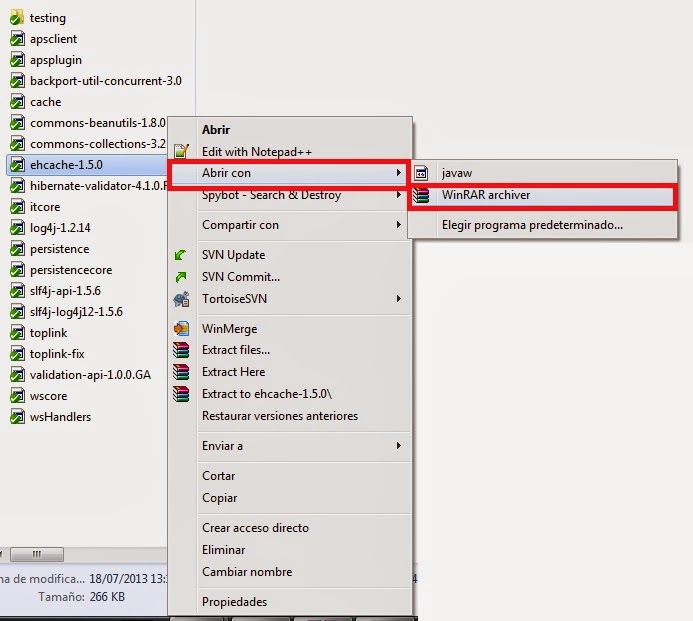Select SVN Update menu entry
Screen dimensions: 693x621
290,255
